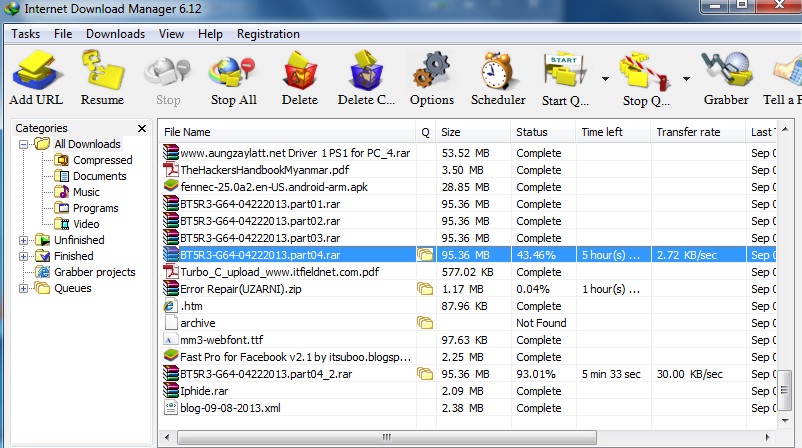The image size is (802, 448).
Task: Sort by Transfer rate column header
Action: (698, 132)
